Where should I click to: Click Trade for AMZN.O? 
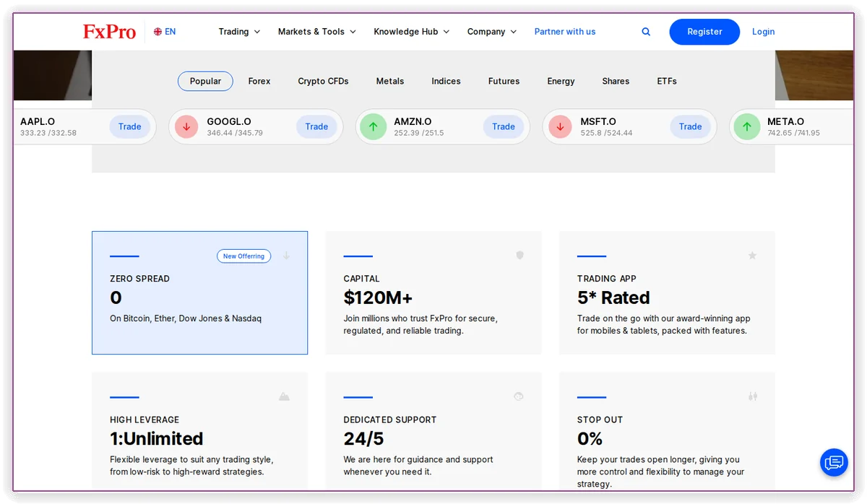504,126
